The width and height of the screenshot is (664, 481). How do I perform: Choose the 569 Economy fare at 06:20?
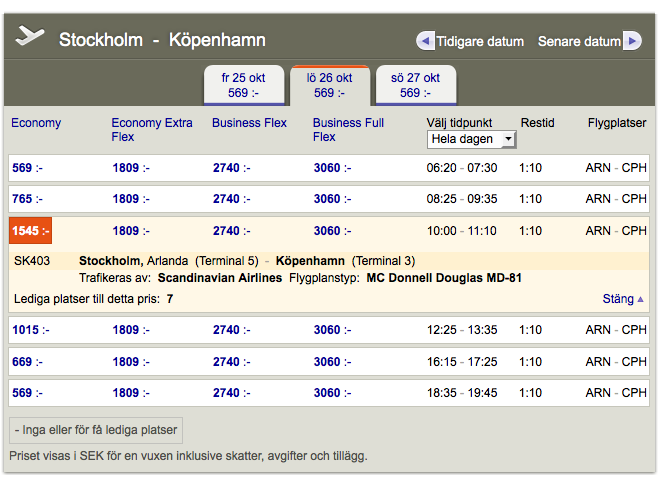point(27,168)
